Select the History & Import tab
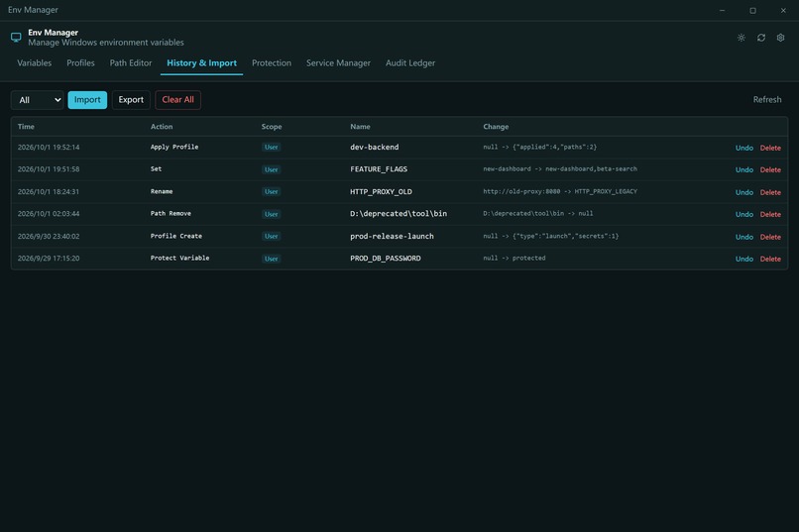 pyautogui.click(x=202, y=63)
